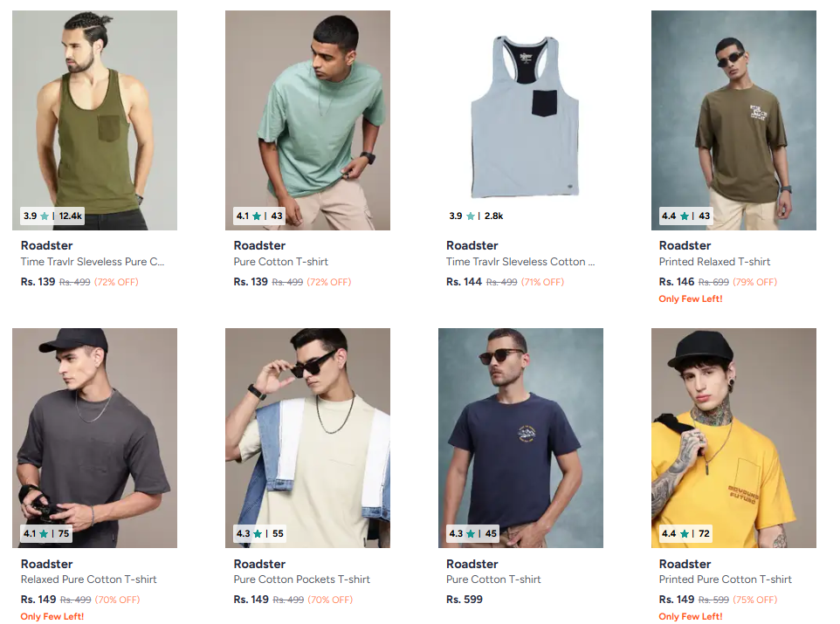Viewport: 840px width, 624px height.
Task: Open the light blue tank top with black pocket image
Action: click(x=520, y=113)
